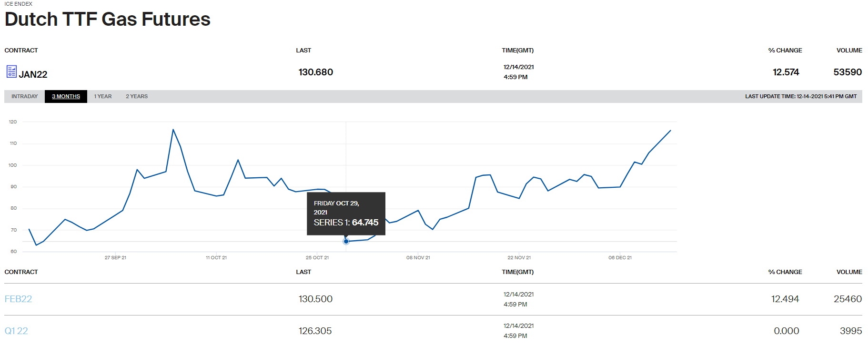Click the tooltip showing Series 1: 64.745
The image size is (868, 346).
346,214
